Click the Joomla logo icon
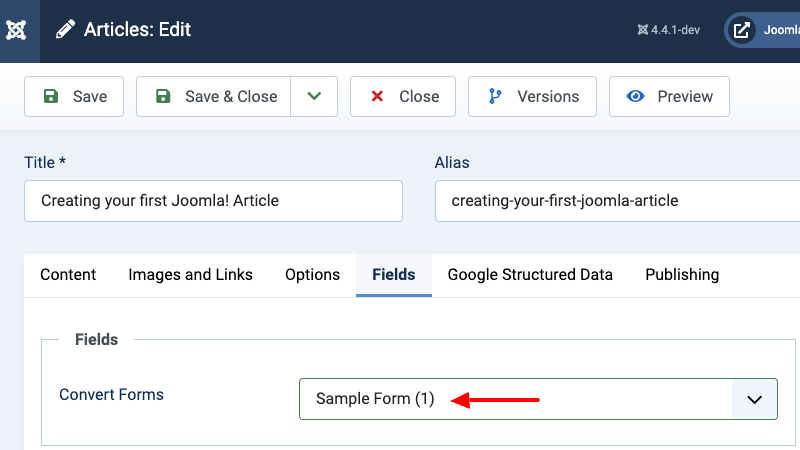The width and height of the screenshot is (800, 450). [x=16, y=30]
